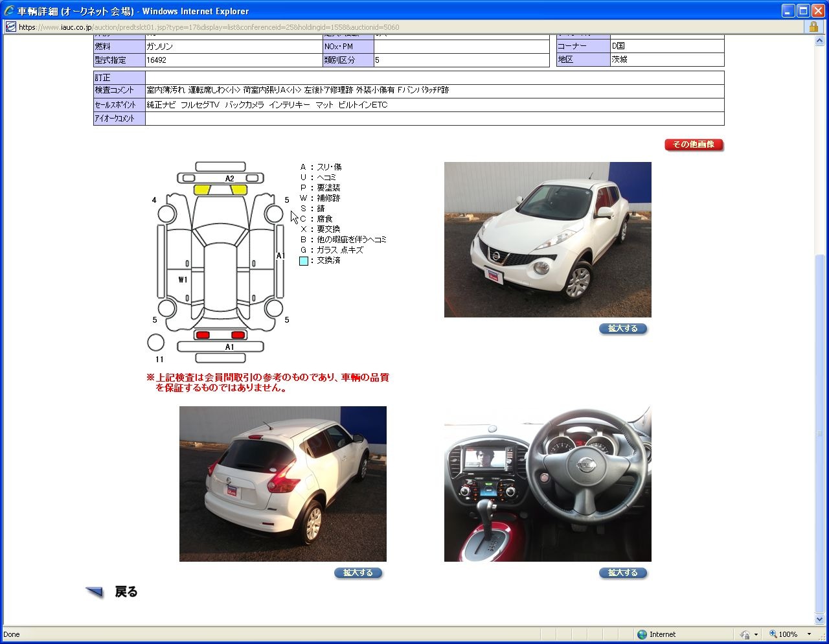Image resolution: width=829 pixels, height=644 pixels.
Task: Click the 戻る back link
Action: tap(126, 592)
